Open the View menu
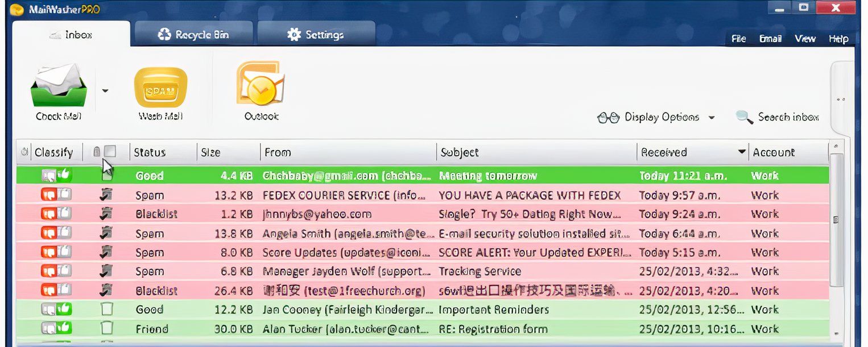Image resolution: width=868 pixels, height=347 pixels. (x=805, y=39)
